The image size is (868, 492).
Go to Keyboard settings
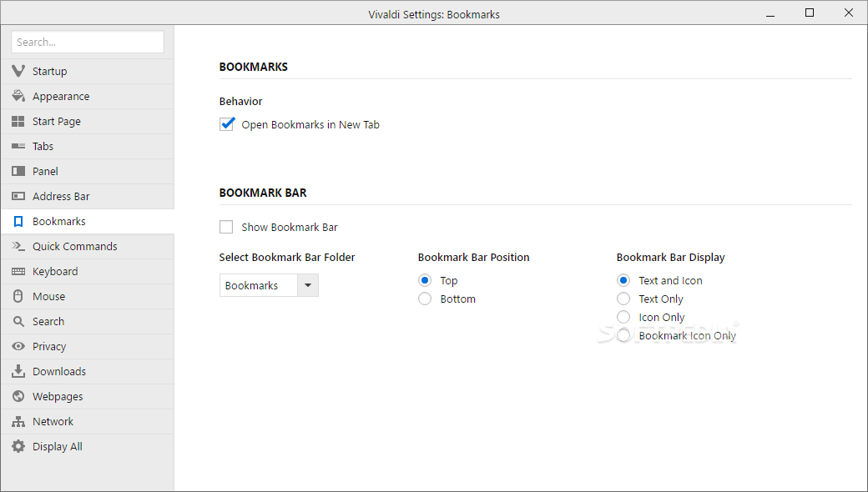coord(88,271)
